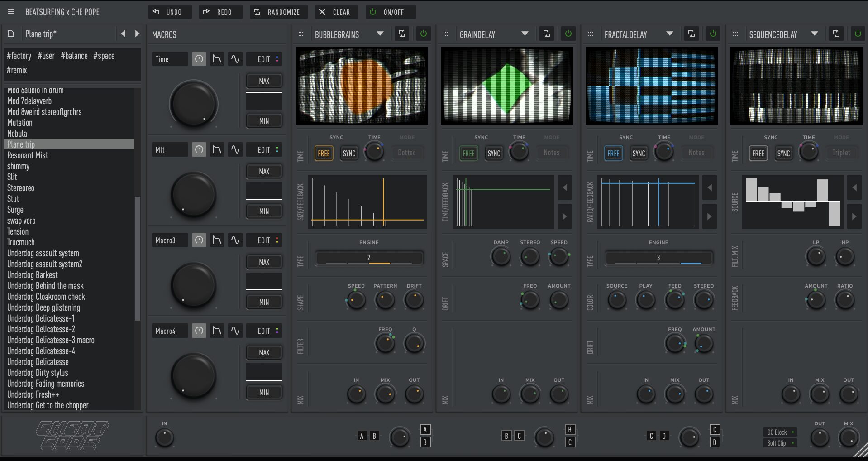Select LFO sine icon for Time macro

[x=235, y=59]
